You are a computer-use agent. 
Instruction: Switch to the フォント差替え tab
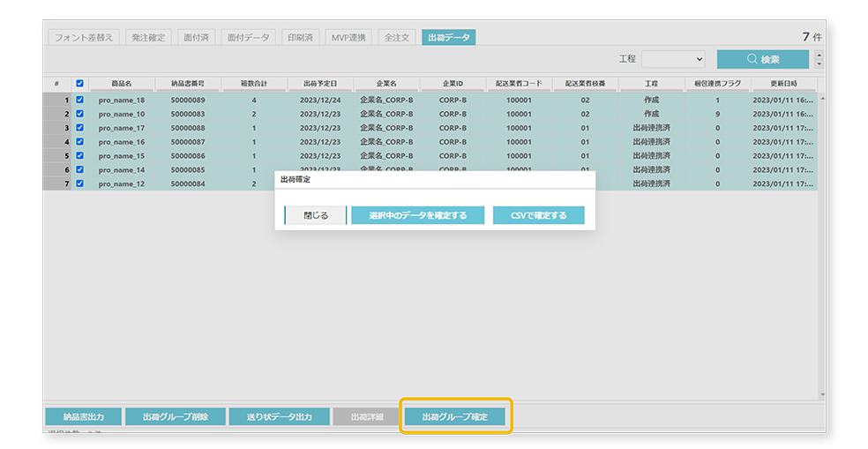click(84, 38)
